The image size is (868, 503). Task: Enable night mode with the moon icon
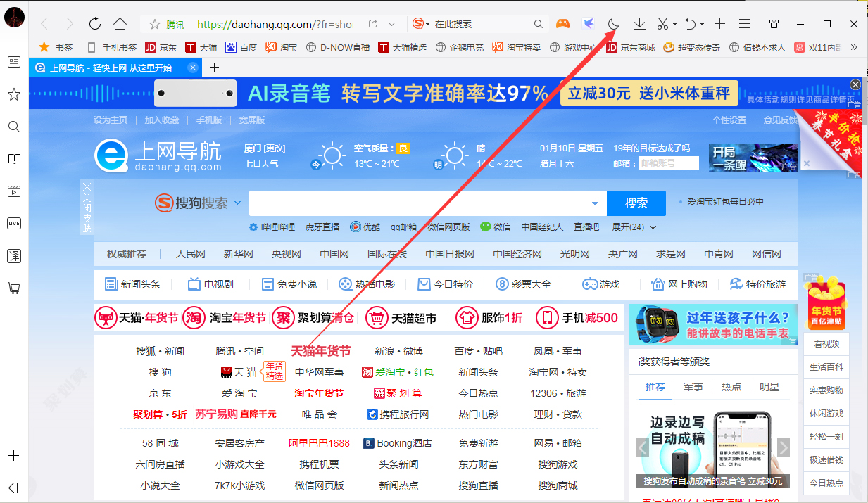pos(612,23)
